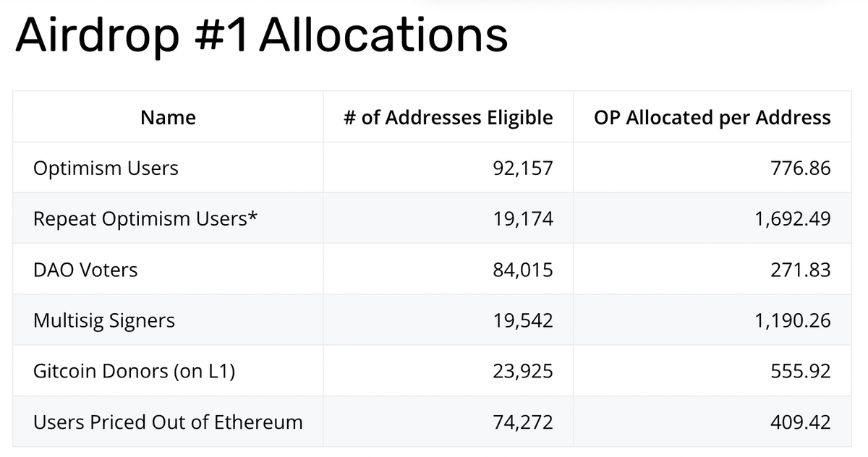This screenshot has width=868, height=457.
Task: Select the 776.86 OP allocation value
Action: coord(801,169)
